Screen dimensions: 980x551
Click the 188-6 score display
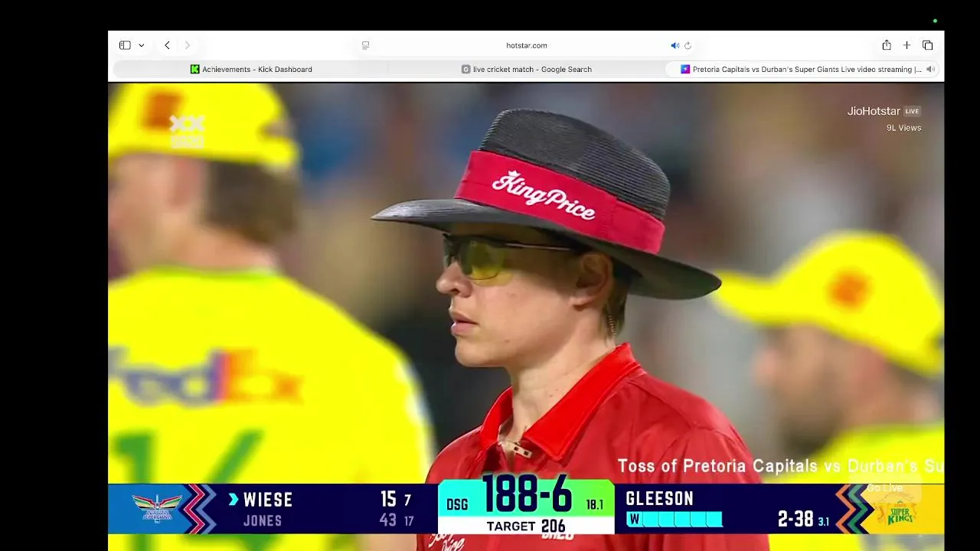(527, 495)
